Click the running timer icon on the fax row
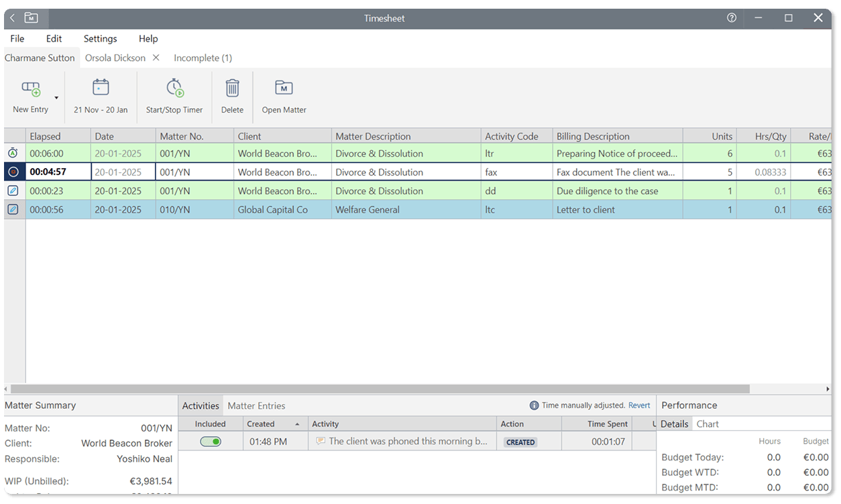 13,172
